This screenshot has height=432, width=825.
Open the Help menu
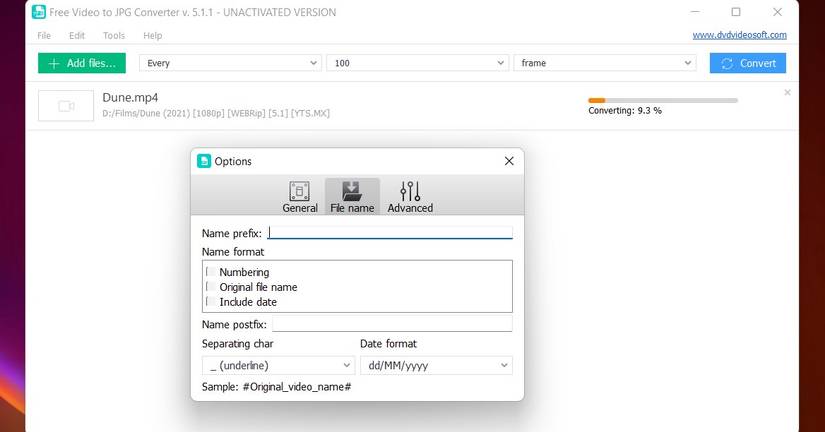153,35
